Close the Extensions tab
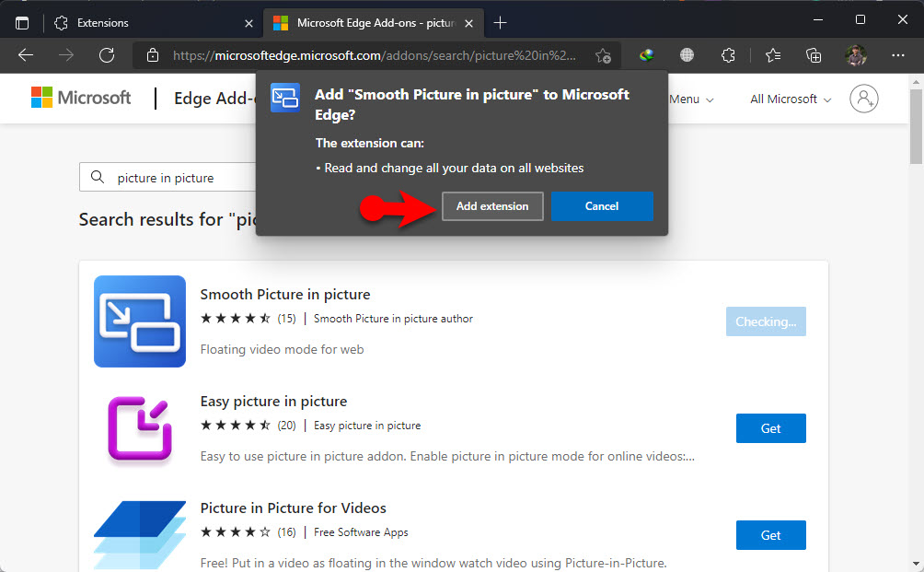This screenshot has width=924, height=572. 248,24
